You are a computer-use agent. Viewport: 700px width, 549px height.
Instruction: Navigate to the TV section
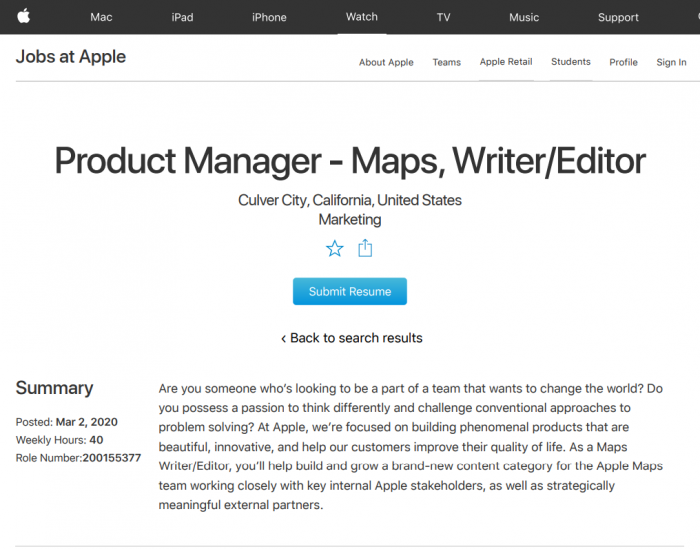[x=443, y=17]
